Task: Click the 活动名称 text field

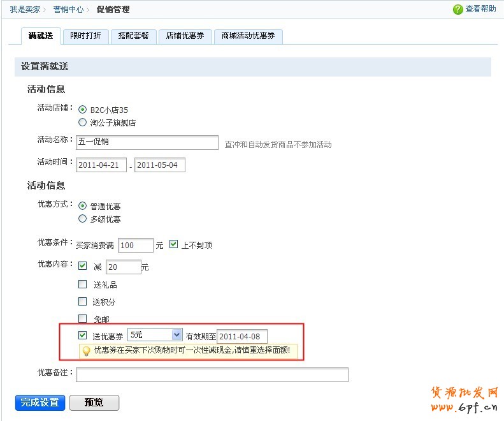Action: pyautogui.click(x=147, y=142)
